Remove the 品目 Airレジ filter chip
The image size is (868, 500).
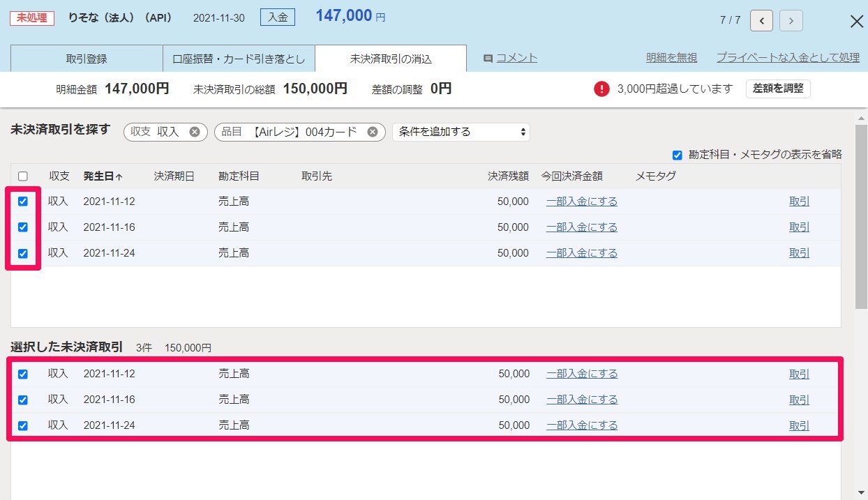[373, 132]
